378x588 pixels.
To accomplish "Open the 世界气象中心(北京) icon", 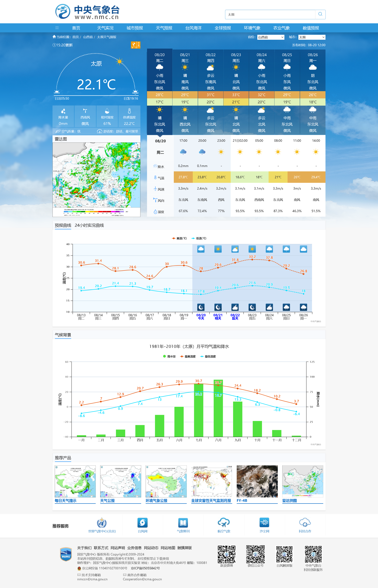I will [x=102, y=523].
